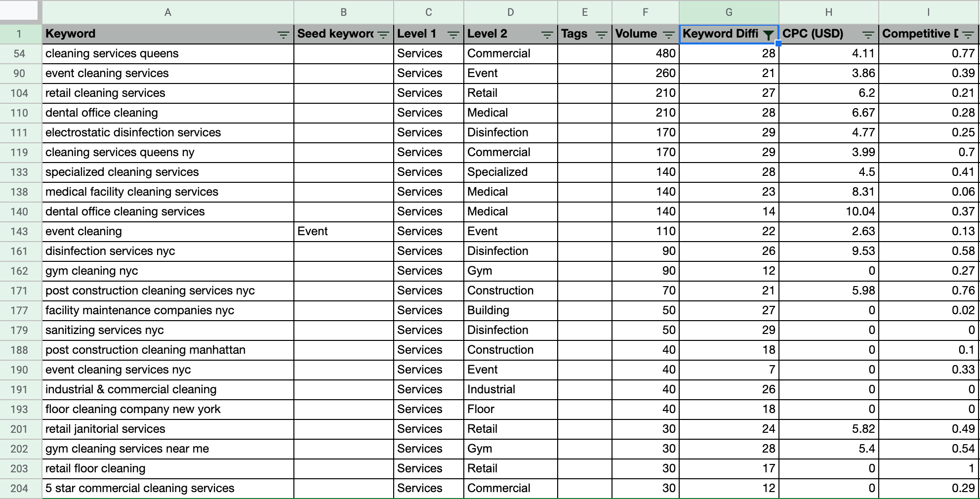Open the Tags column filter
Image resolution: width=980 pixels, height=499 pixels.
tap(602, 35)
